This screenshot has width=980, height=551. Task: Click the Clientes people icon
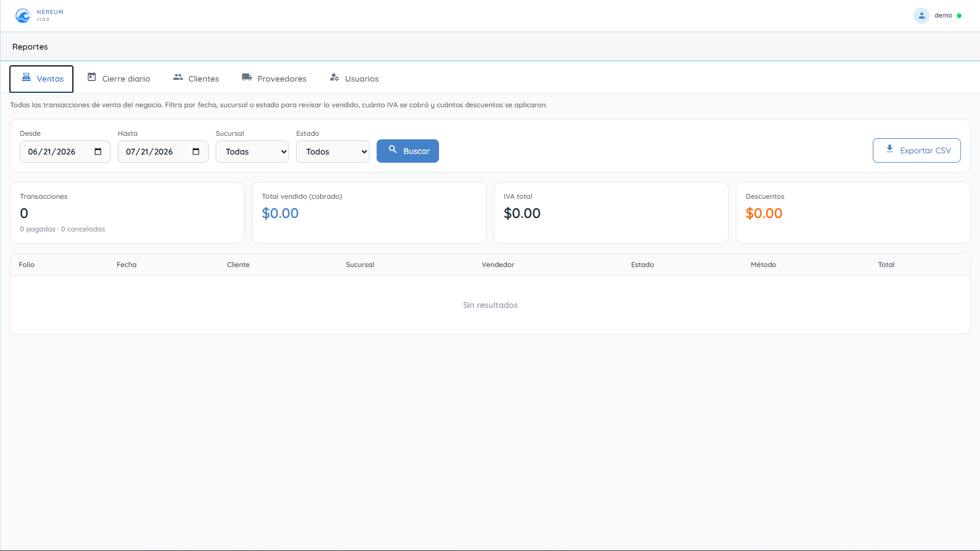[178, 78]
